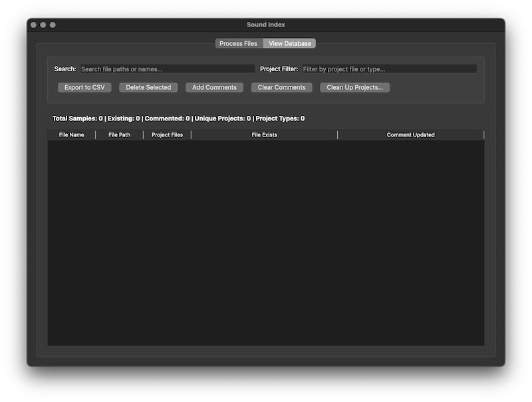Select the View Database tab
Image resolution: width=532 pixels, height=402 pixels.
click(291, 43)
